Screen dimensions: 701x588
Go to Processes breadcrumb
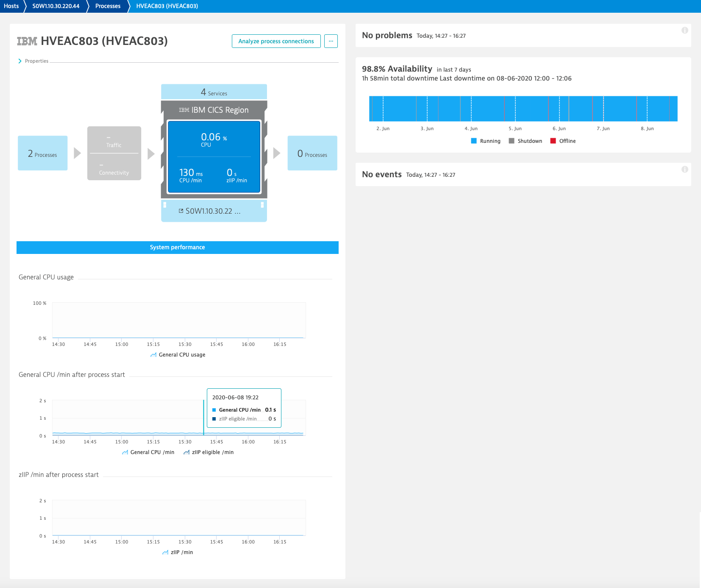click(108, 6)
